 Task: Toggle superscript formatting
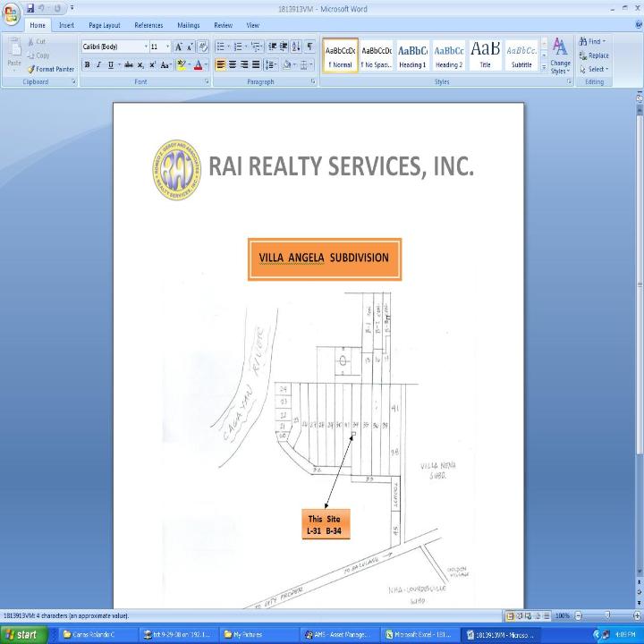152,65
